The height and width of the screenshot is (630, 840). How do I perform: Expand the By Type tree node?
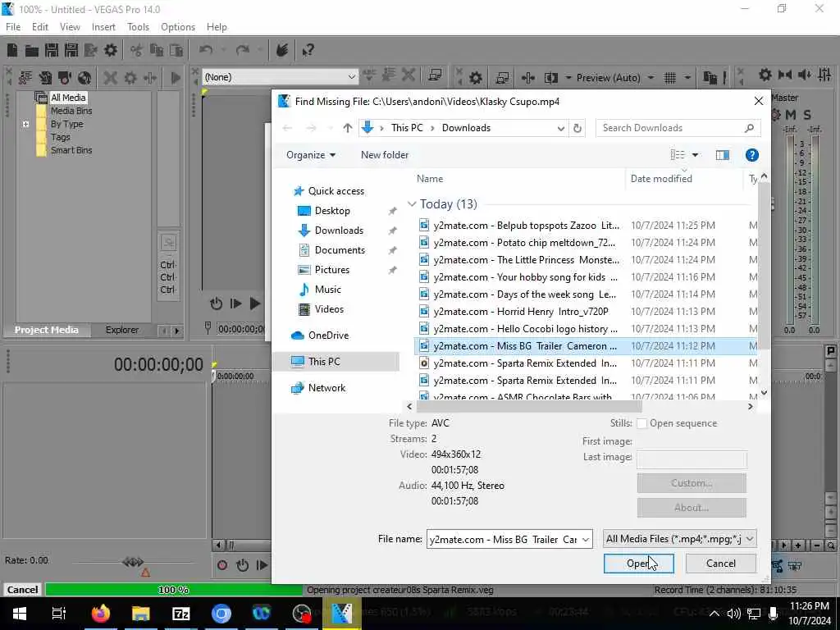pyautogui.click(x=25, y=125)
